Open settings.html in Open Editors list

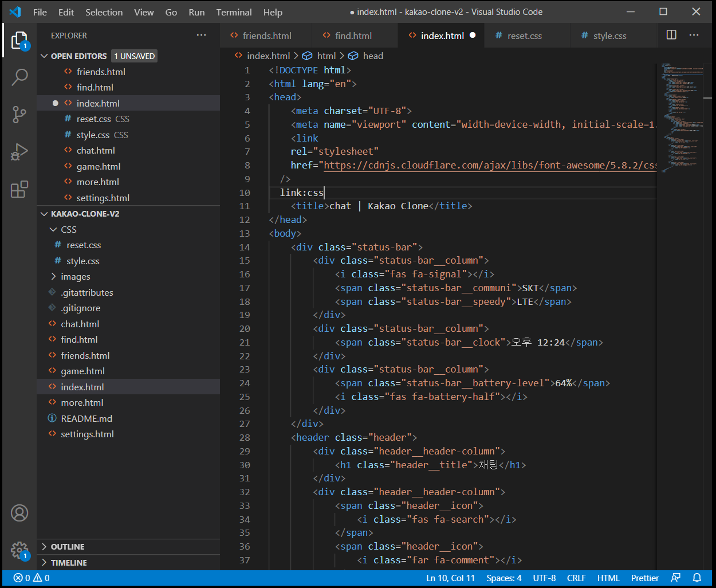click(x=128, y=198)
